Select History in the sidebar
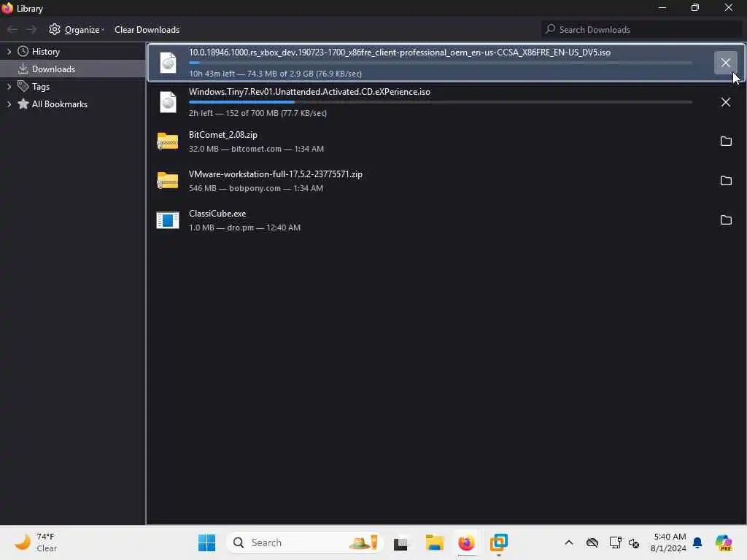The image size is (747, 560). coord(46,52)
